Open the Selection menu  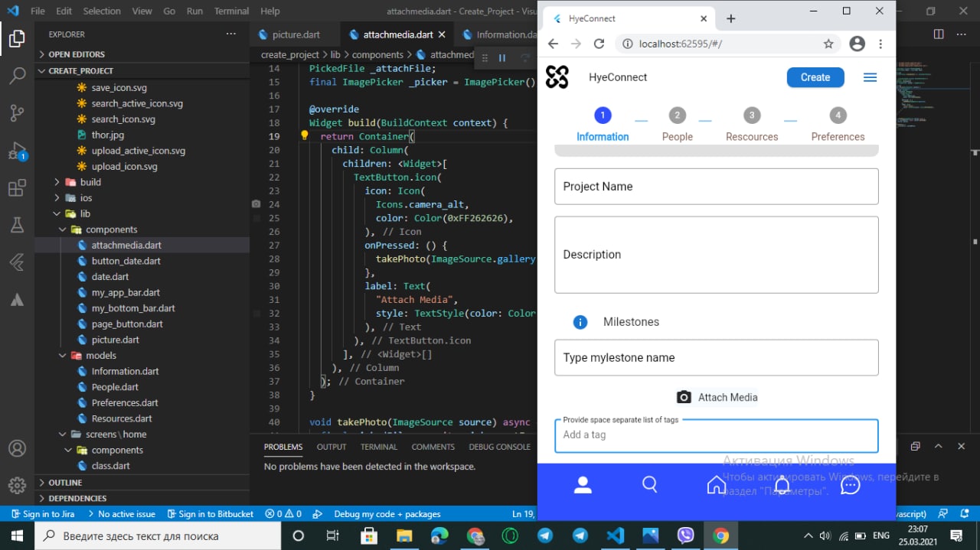102,11
